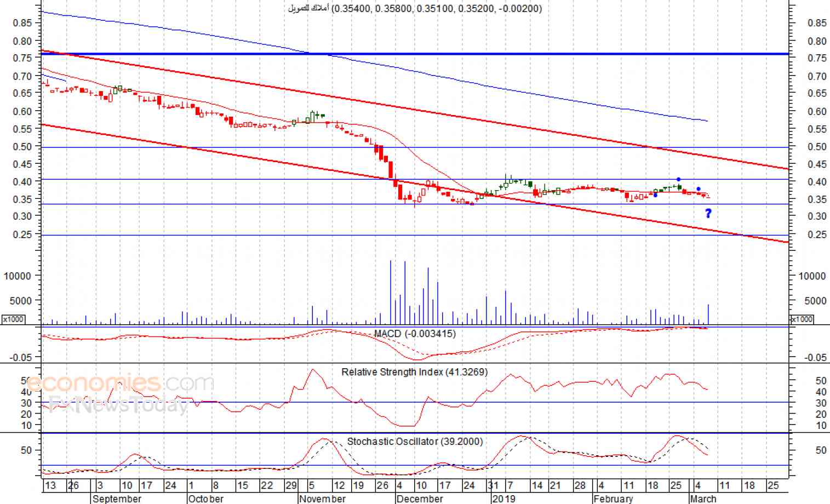Select the Stochastic Oscillator (39.2000) label
The width and height of the screenshot is (830, 504).
415,442
